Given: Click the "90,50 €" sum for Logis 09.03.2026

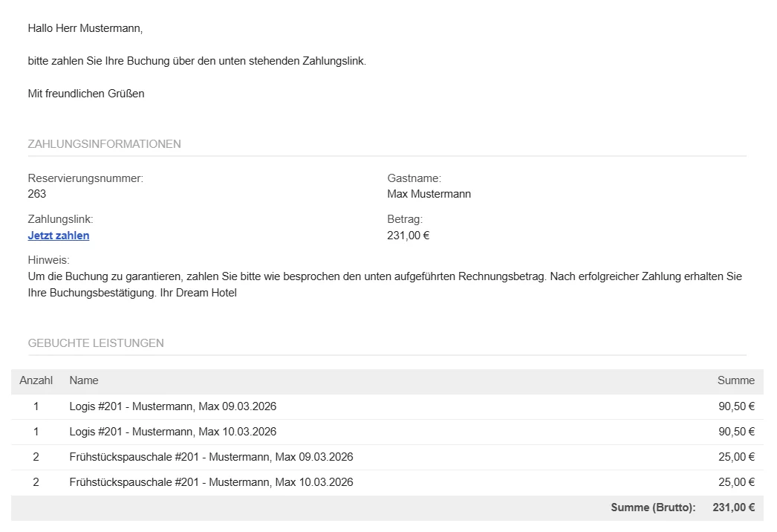Looking at the screenshot, I should pyautogui.click(x=736, y=406).
